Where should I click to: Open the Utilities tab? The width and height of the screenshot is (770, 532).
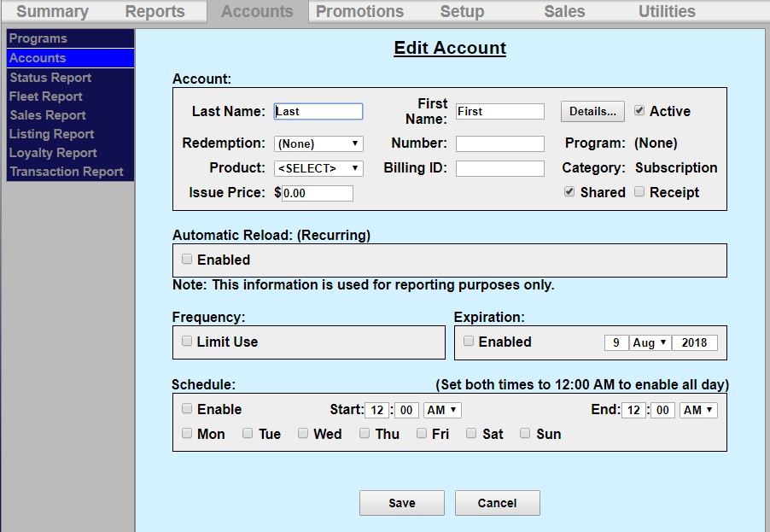click(667, 11)
